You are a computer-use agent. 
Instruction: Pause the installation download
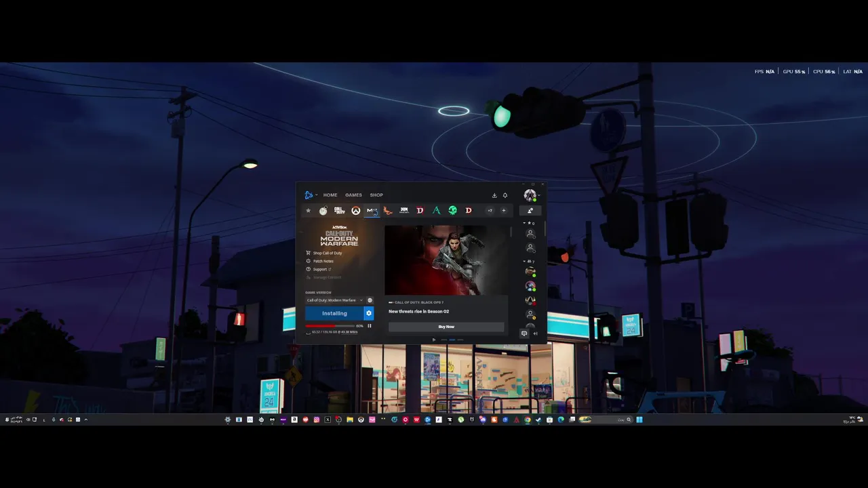pos(370,326)
